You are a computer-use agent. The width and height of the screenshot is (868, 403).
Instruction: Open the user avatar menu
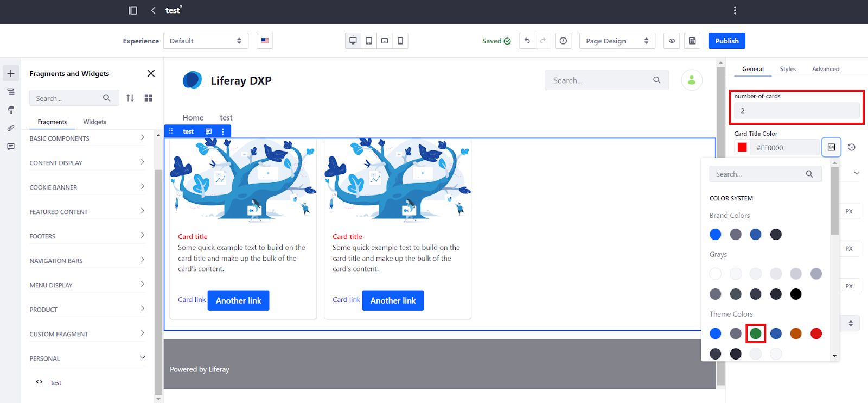(x=692, y=80)
